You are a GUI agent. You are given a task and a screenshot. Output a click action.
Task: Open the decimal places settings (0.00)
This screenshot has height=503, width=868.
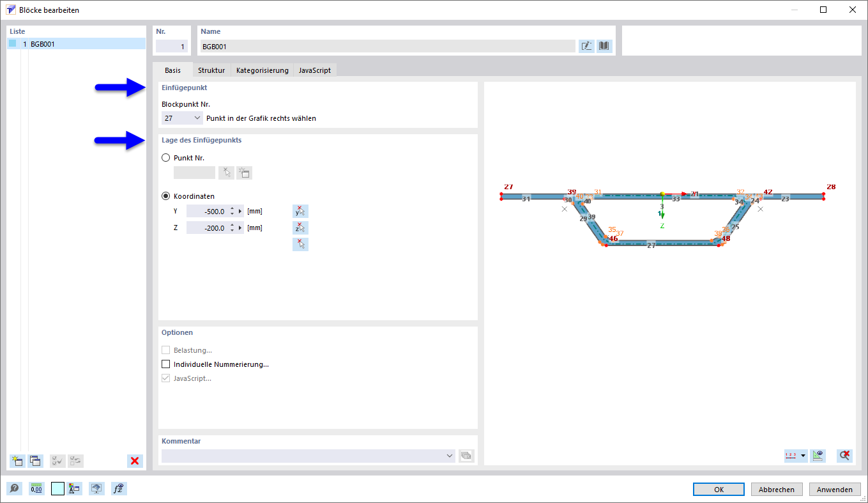pos(36,488)
